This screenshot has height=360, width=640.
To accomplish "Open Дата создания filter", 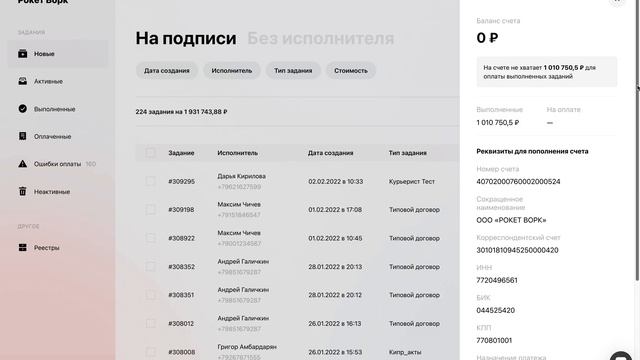I will click(167, 71).
